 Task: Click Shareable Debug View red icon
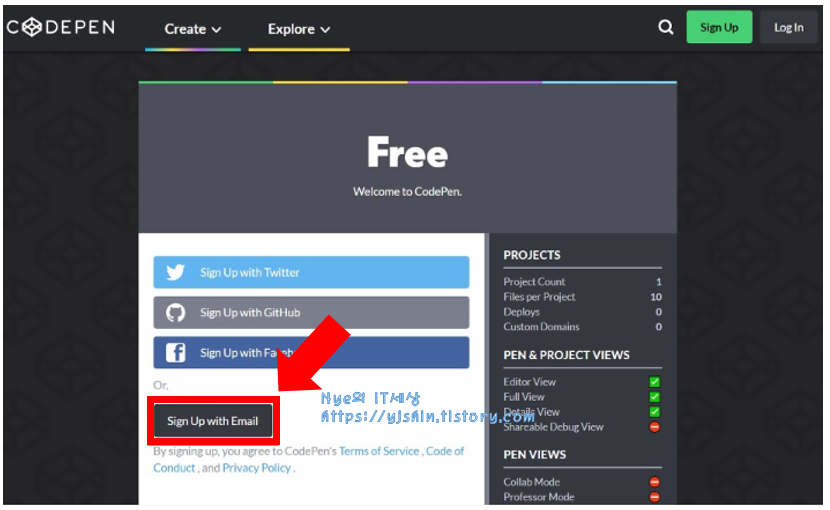point(654,427)
